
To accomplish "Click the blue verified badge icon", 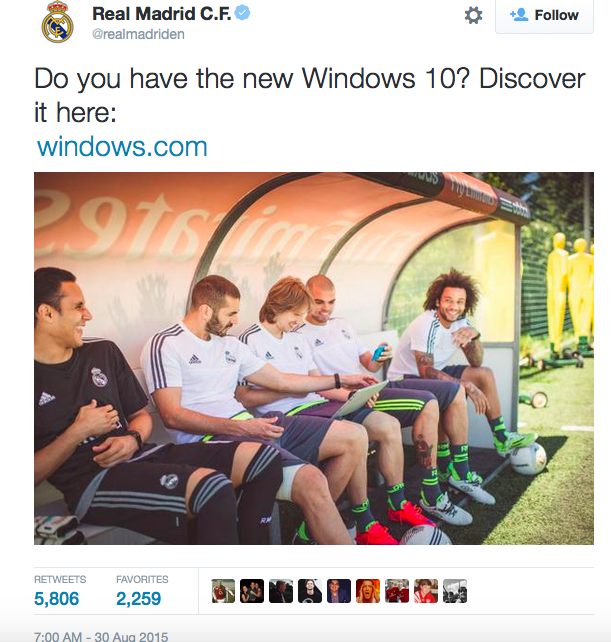I will click(243, 13).
